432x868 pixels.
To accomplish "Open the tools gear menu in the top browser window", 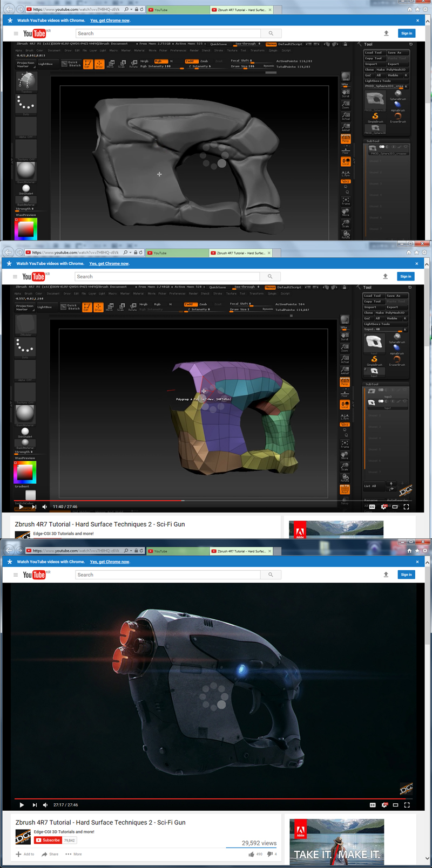I will tap(425, 10).
